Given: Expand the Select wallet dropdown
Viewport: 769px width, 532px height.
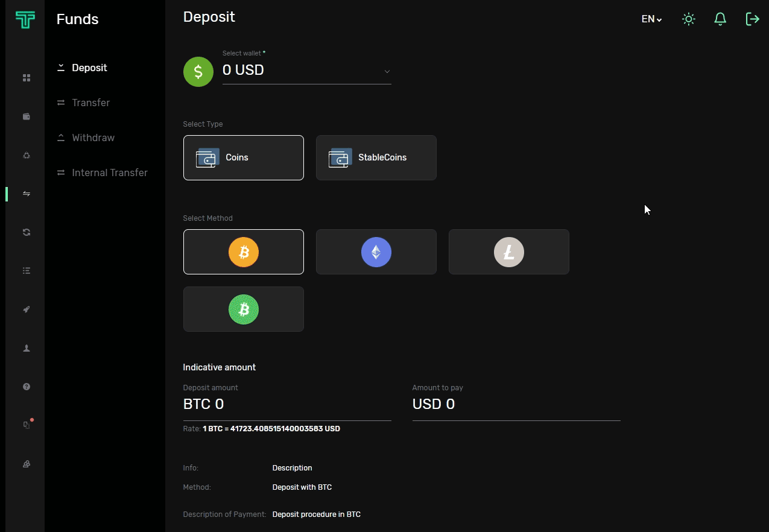Looking at the screenshot, I should pos(306,71).
